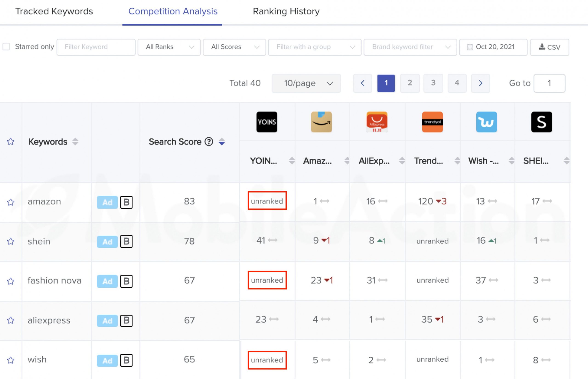Screen dimensions: 588x379
Task: Star the aliexpress keyword
Action: pyautogui.click(x=11, y=320)
